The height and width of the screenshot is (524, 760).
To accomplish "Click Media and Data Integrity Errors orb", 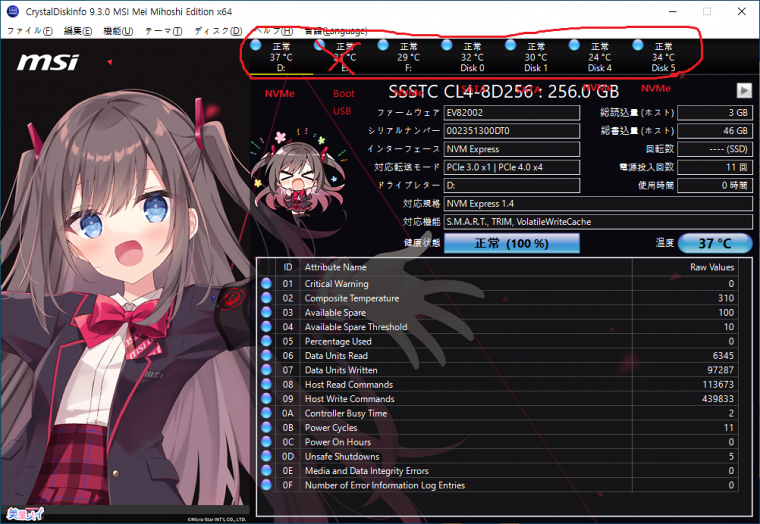I will click(266, 470).
